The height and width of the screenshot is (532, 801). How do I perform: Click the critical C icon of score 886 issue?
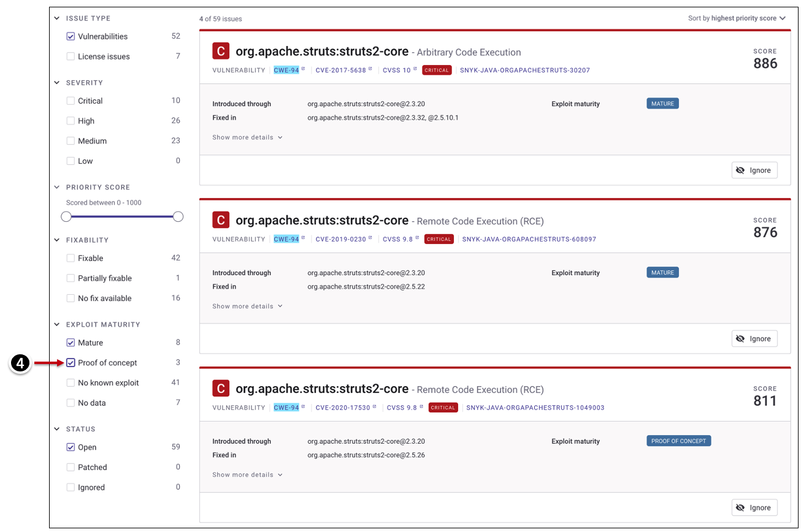click(221, 51)
